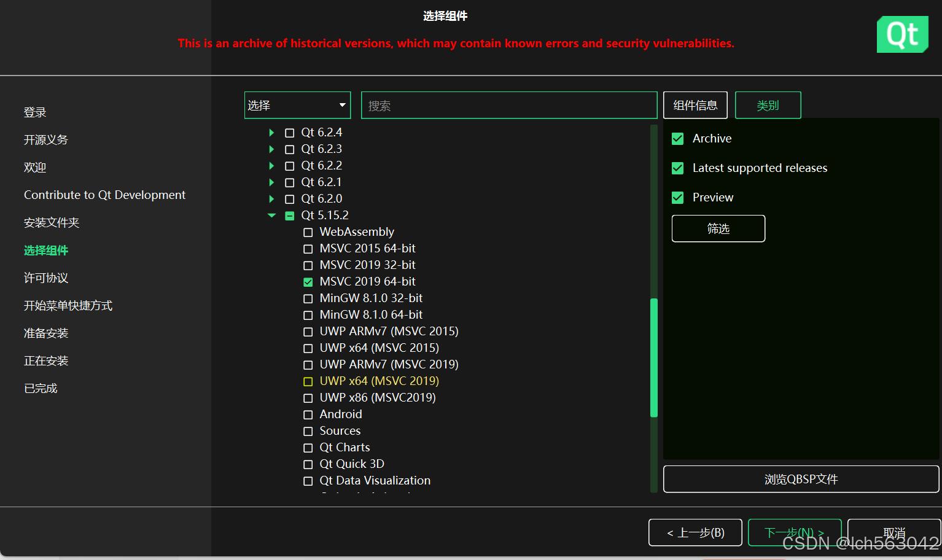Switch to the 类别 tab
This screenshot has height=560, width=942.
click(x=768, y=105)
